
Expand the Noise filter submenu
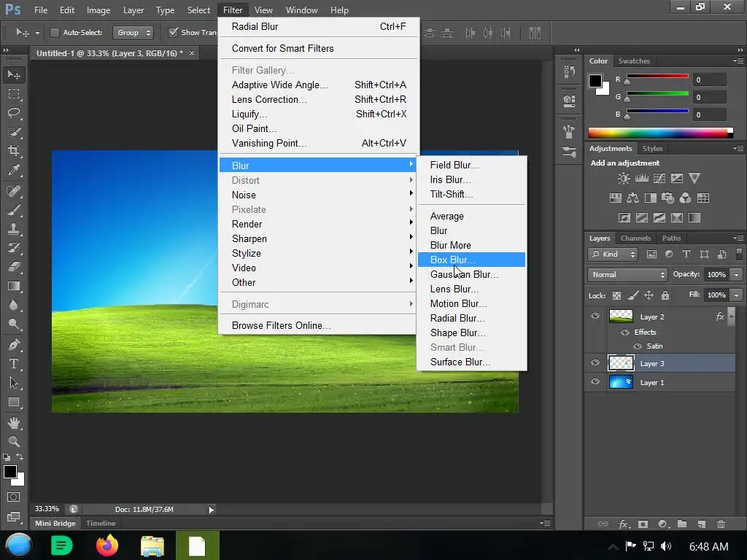(x=318, y=195)
